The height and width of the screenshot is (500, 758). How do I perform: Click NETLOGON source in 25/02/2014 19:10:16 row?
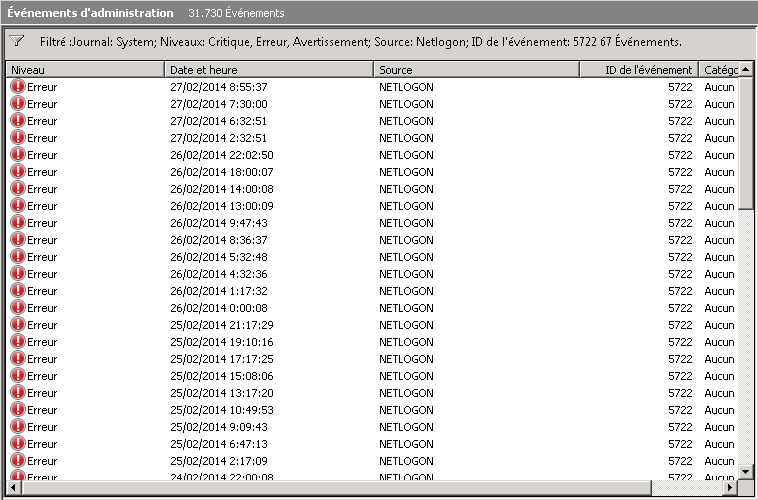(406, 342)
